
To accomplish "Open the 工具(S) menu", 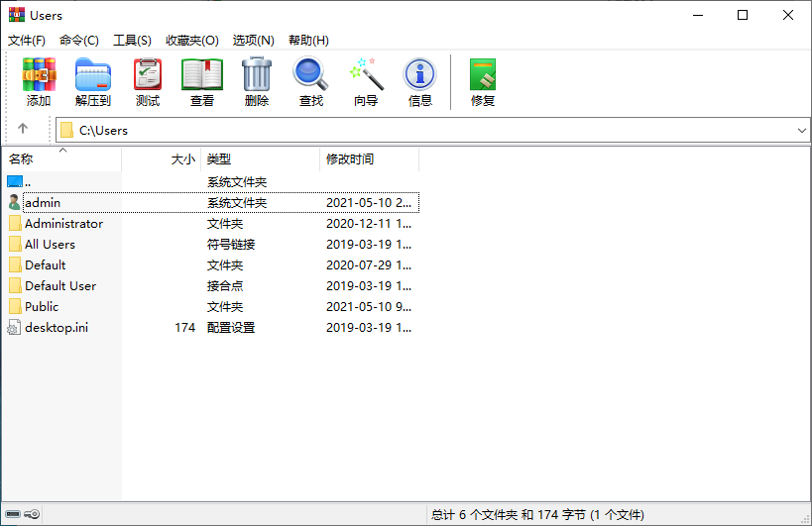I will 132,41.
